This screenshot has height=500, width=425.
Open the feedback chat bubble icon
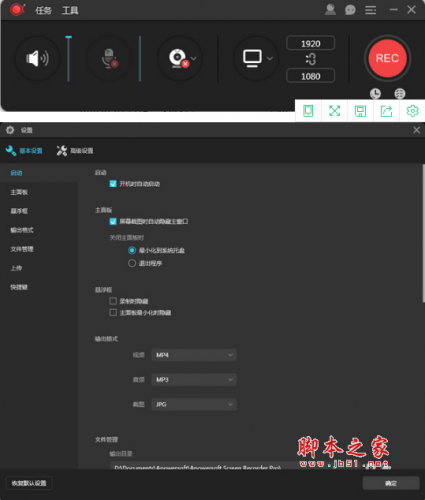(x=350, y=10)
